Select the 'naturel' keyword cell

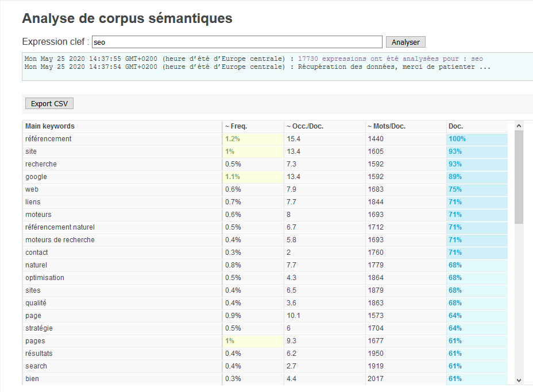point(122,265)
